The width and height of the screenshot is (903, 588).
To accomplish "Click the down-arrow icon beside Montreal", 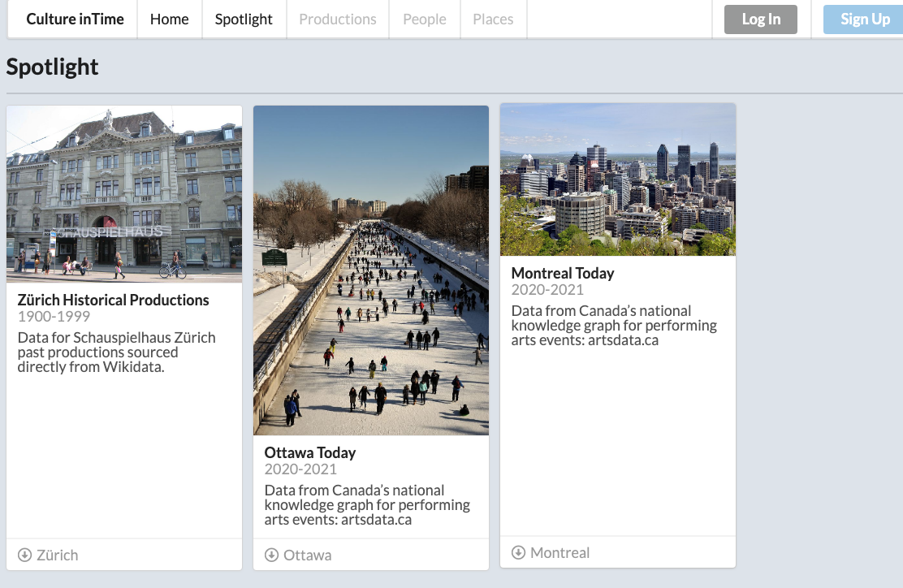I will [518, 552].
